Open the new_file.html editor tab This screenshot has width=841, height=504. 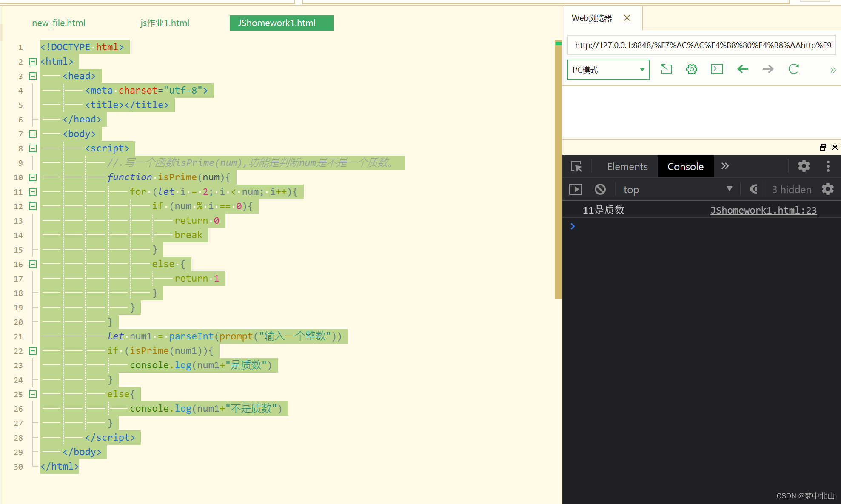coord(59,23)
